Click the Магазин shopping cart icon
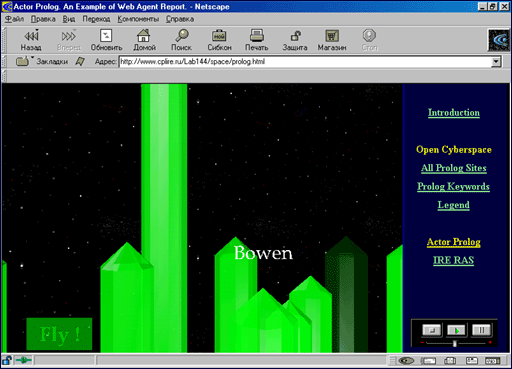This screenshot has width=512, height=369. click(x=332, y=36)
